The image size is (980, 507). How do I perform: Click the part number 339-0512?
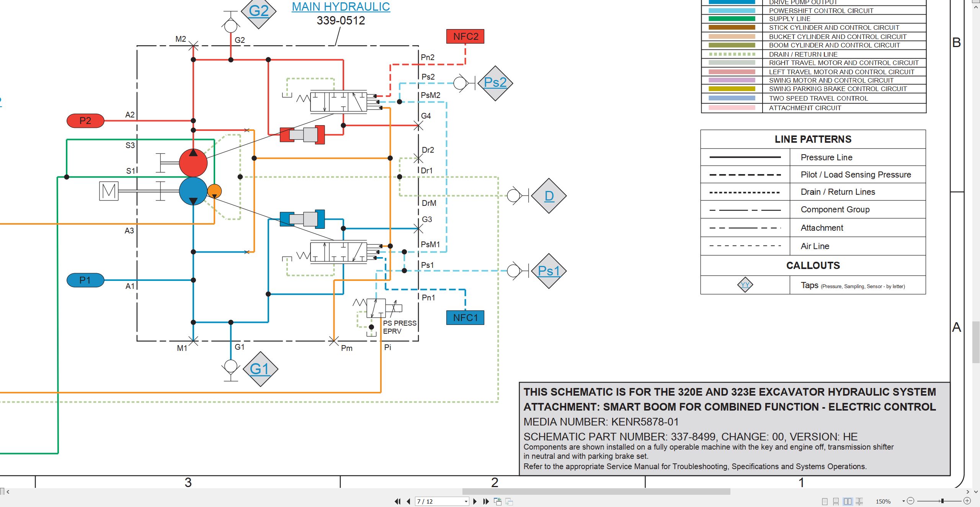click(x=341, y=20)
